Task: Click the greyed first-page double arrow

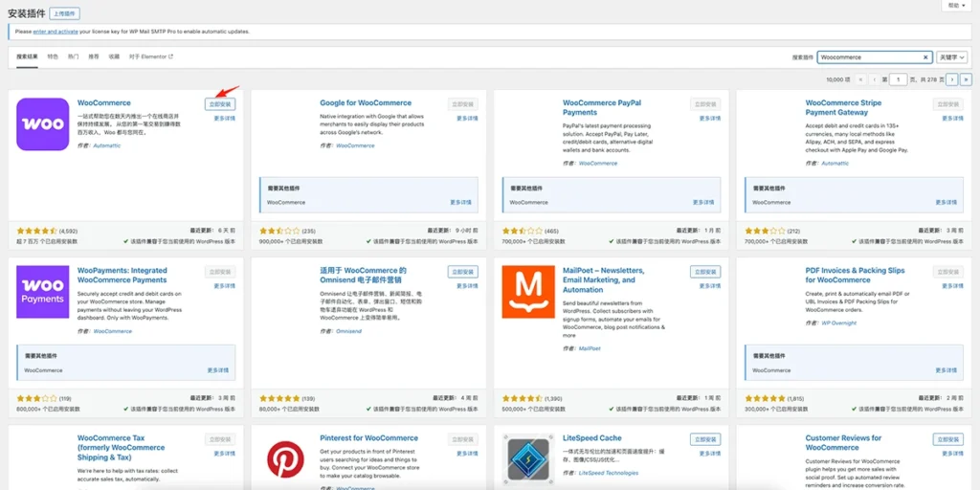Action: (x=860, y=79)
